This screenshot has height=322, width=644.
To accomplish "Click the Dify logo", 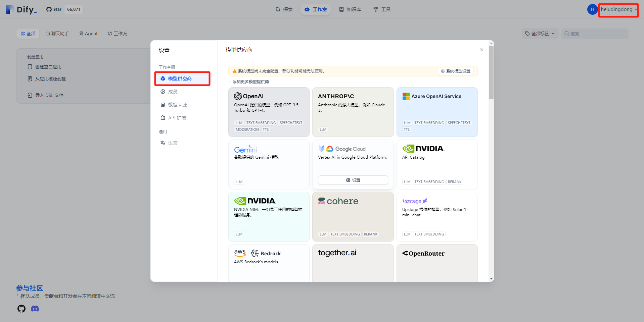I will click(x=21, y=9).
